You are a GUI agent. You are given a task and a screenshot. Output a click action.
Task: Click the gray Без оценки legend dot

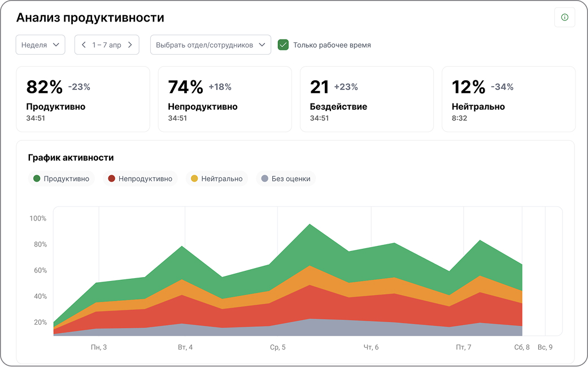point(264,179)
